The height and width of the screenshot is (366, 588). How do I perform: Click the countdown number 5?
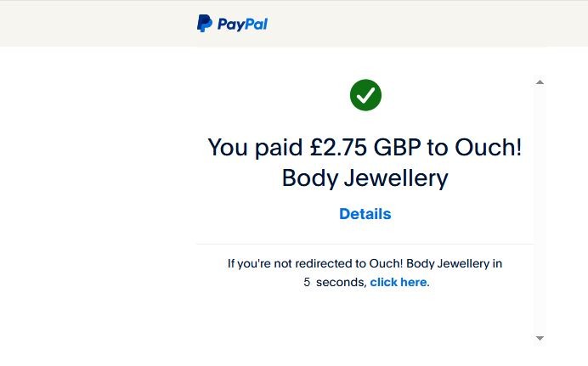pos(307,282)
